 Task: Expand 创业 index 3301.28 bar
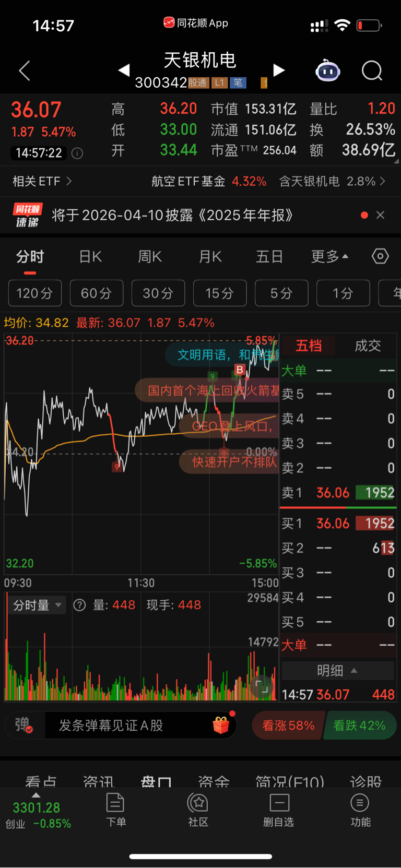click(38, 811)
